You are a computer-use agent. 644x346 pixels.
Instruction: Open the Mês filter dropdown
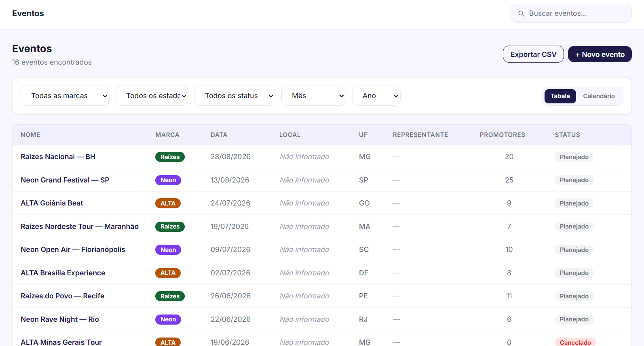[x=314, y=96]
